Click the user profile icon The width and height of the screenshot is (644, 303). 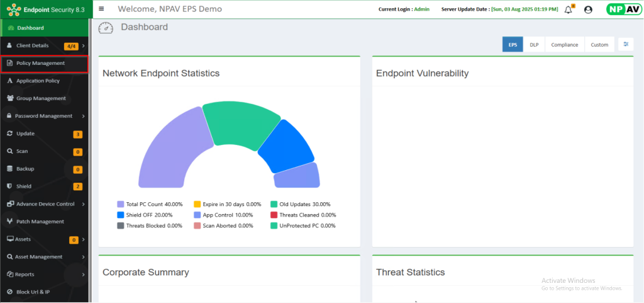click(x=588, y=9)
